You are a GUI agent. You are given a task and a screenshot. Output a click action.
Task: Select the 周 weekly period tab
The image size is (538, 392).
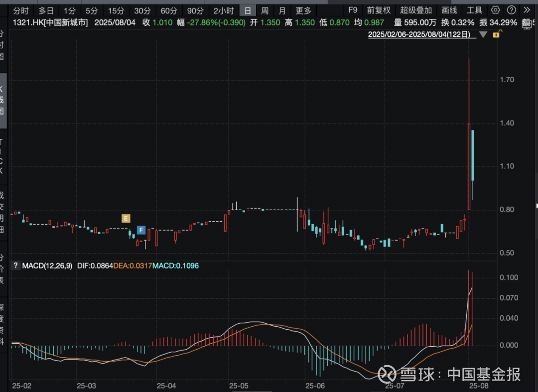tap(265, 10)
